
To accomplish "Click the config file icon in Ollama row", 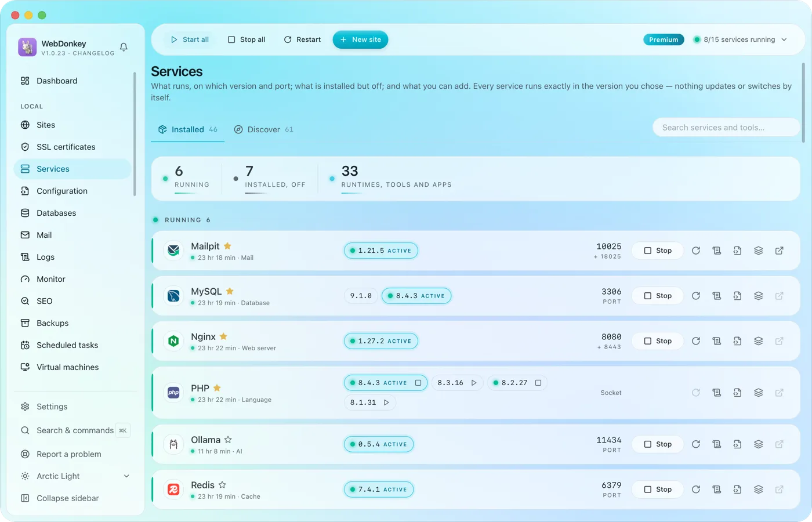I will pyautogui.click(x=737, y=444).
